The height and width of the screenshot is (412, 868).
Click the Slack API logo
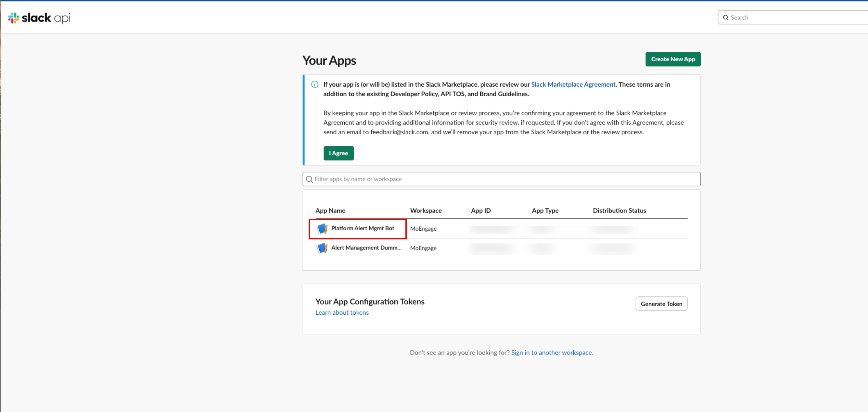[39, 18]
